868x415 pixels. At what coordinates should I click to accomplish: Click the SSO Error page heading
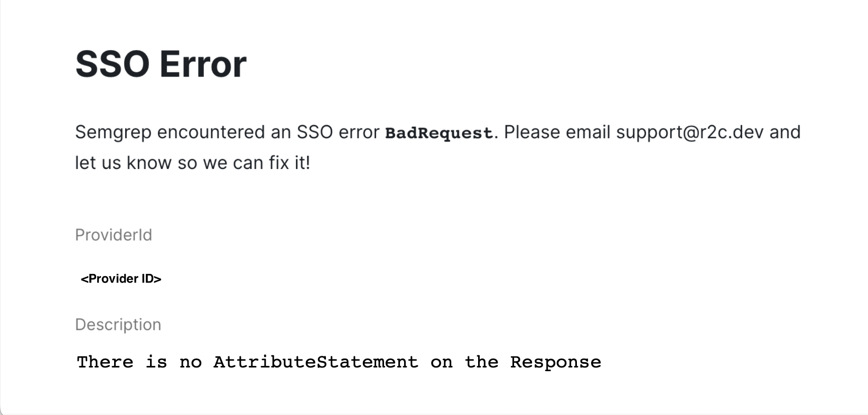pos(161,64)
